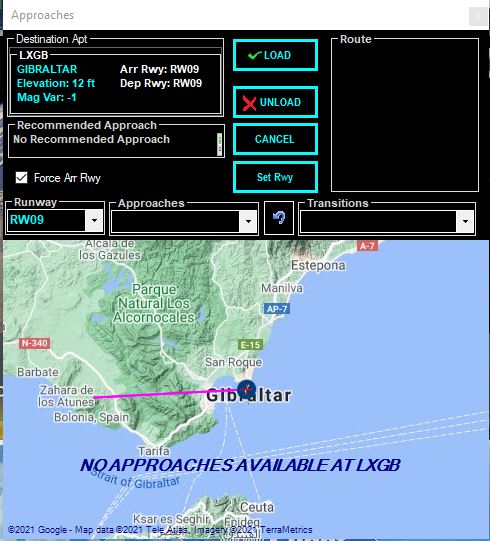The height and width of the screenshot is (541, 490).
Task: Click the blue undo arrow icon
Action: 279,218
